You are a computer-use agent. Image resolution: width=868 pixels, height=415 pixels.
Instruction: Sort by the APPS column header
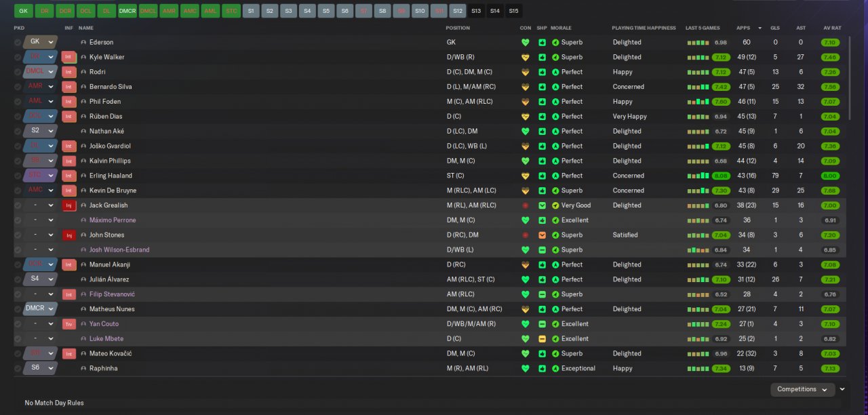[x=743, y=28]
